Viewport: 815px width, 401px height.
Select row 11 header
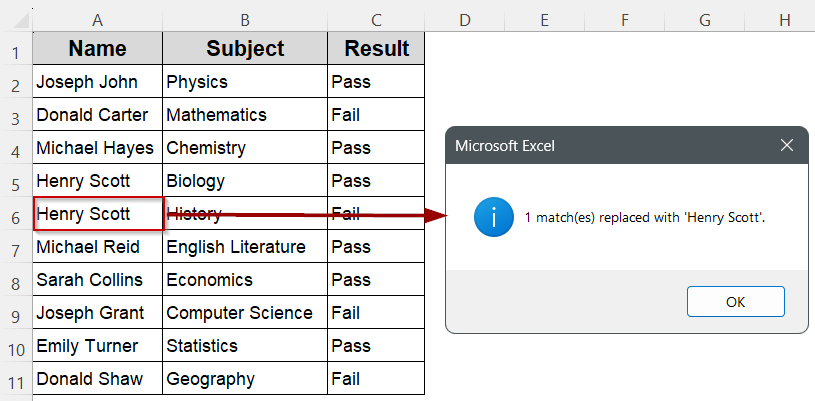click(16, 380)
